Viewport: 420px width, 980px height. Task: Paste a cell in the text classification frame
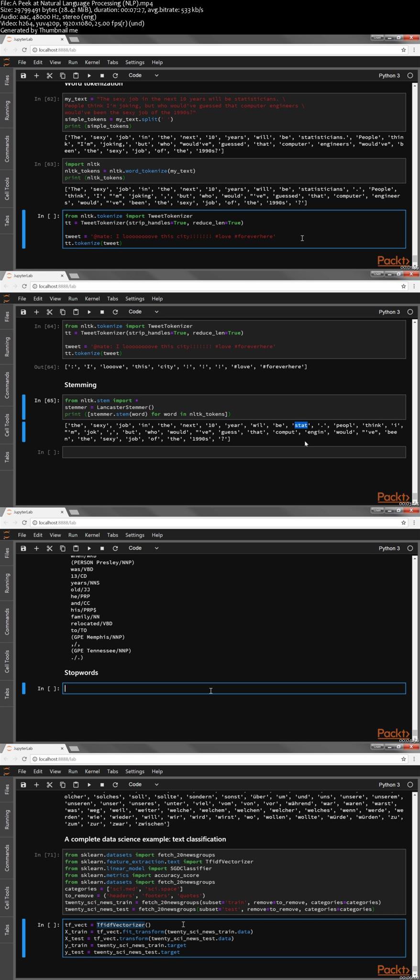tap(76, 785)
